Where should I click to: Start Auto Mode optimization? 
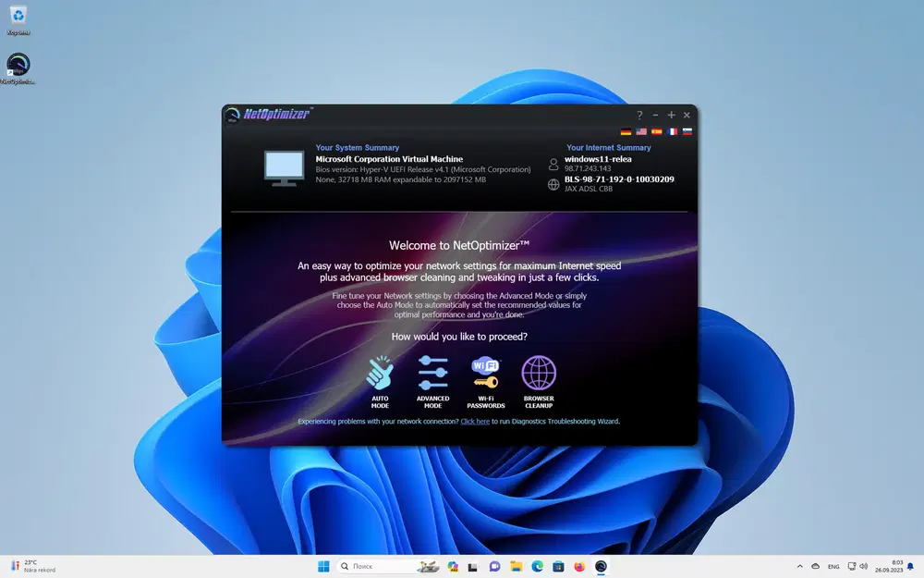click(x=380, y=382)
